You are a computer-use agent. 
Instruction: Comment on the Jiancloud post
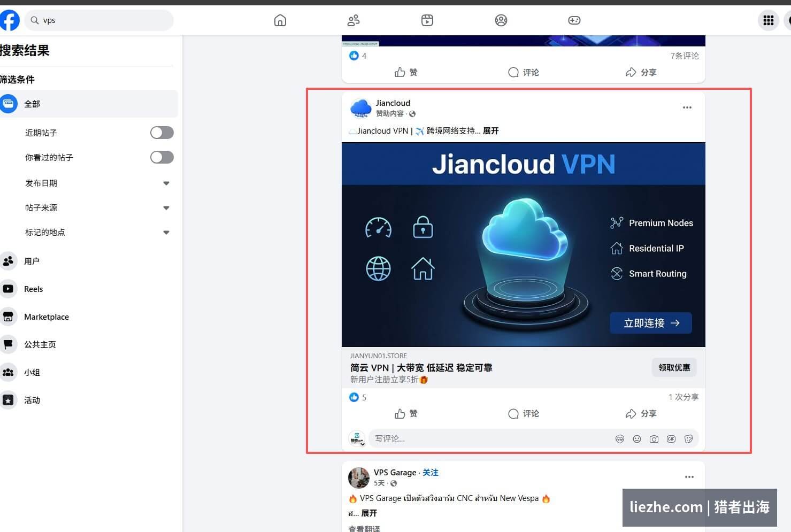pyautogui.click(x=524, y=414)
